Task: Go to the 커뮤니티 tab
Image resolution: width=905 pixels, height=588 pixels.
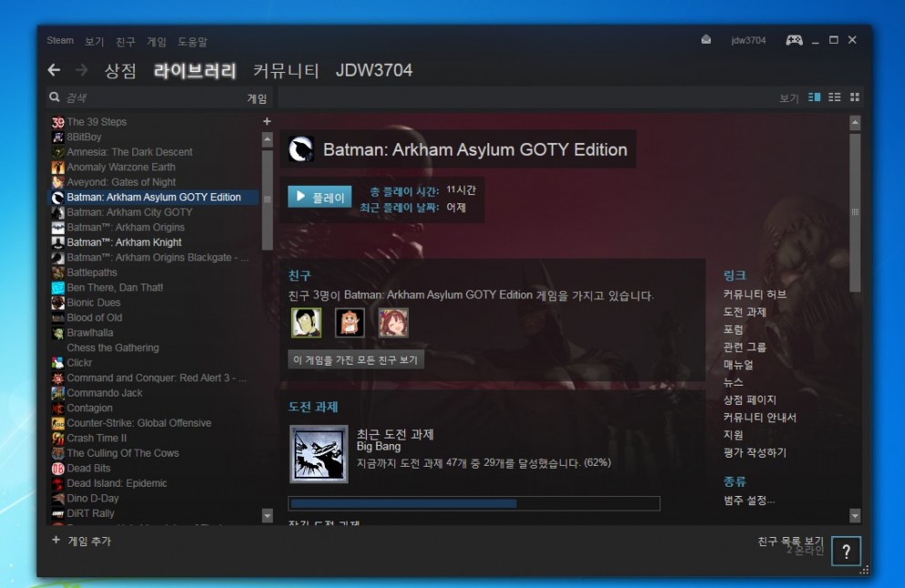Action: [286, 70]
